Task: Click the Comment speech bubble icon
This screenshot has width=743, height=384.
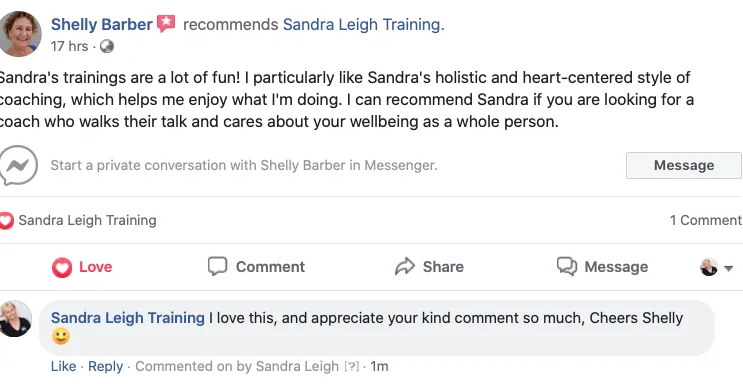Action: click(217, 266)
